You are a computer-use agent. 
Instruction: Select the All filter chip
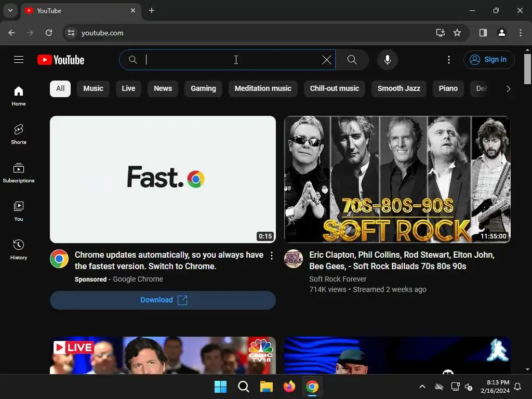click(x=60, y=88)
